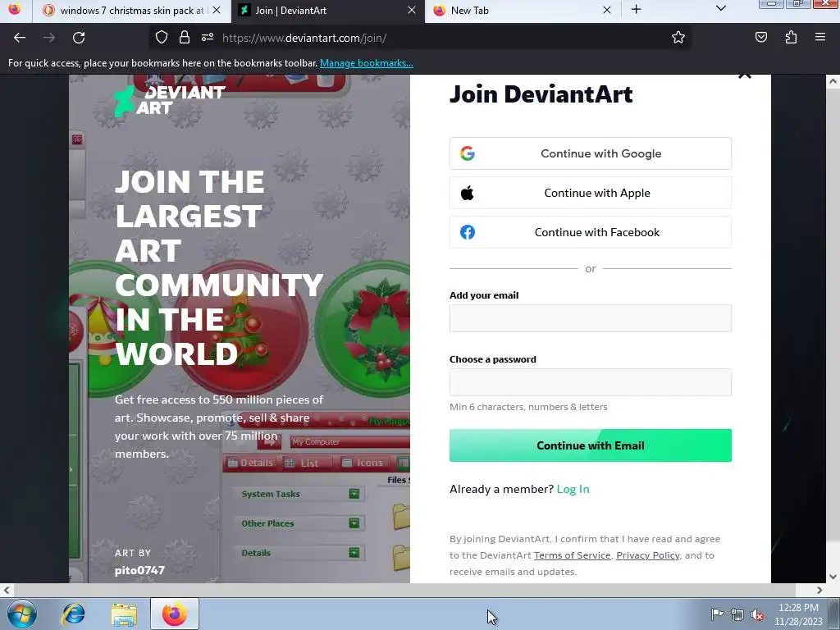Open Windows Explorer from taskbar

click(124, 614)
